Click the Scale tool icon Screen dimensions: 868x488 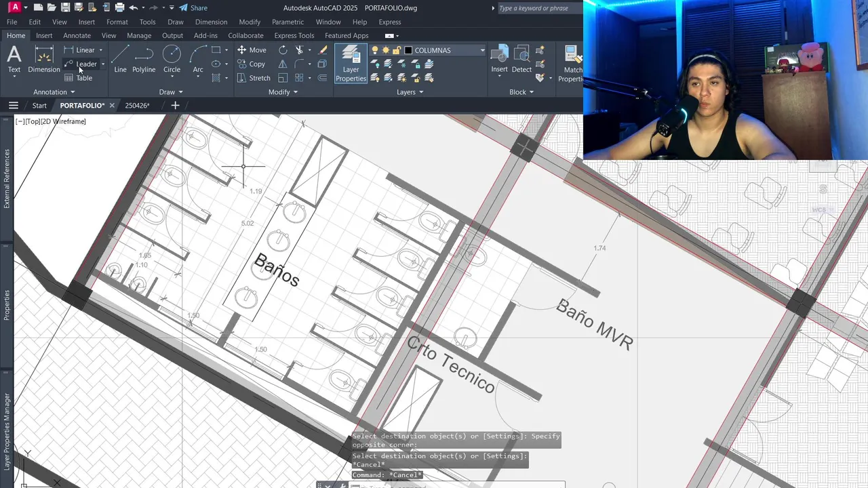283,78
